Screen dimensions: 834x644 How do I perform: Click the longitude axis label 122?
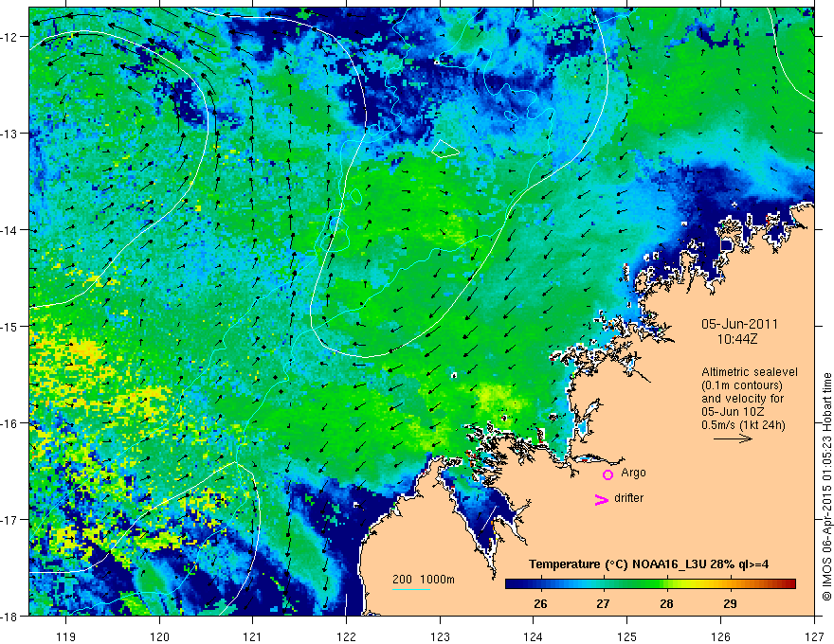(x=346, y=636)
